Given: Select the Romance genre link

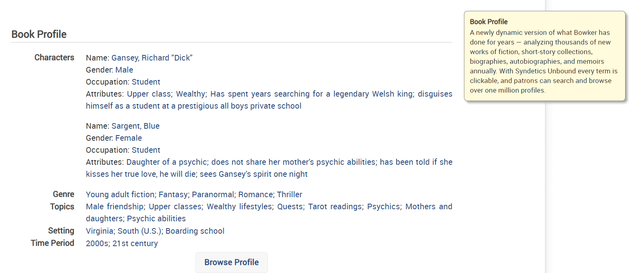Looking at the screenshot, I should [x=255, y=194].
